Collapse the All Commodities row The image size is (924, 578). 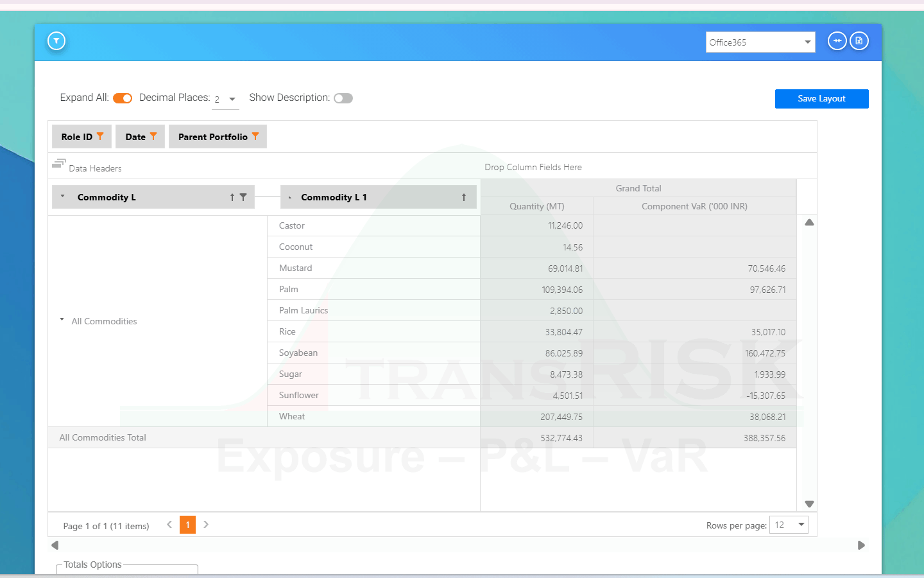62,319
